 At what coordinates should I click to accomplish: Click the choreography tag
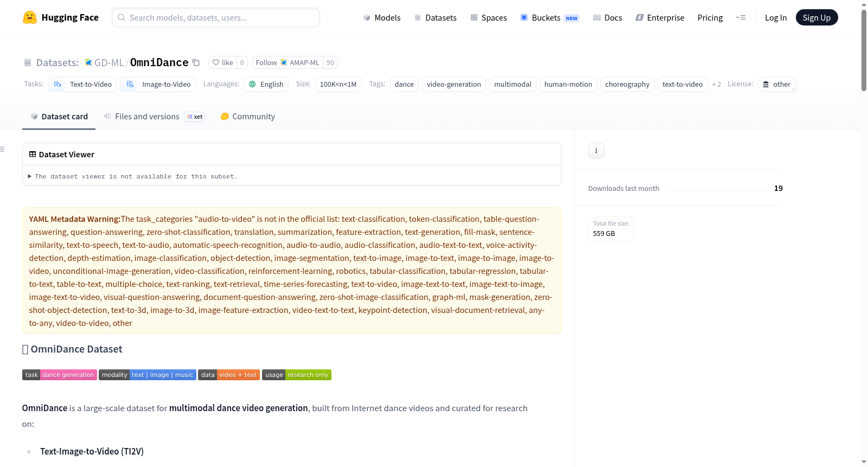click(x=627, y=84)
